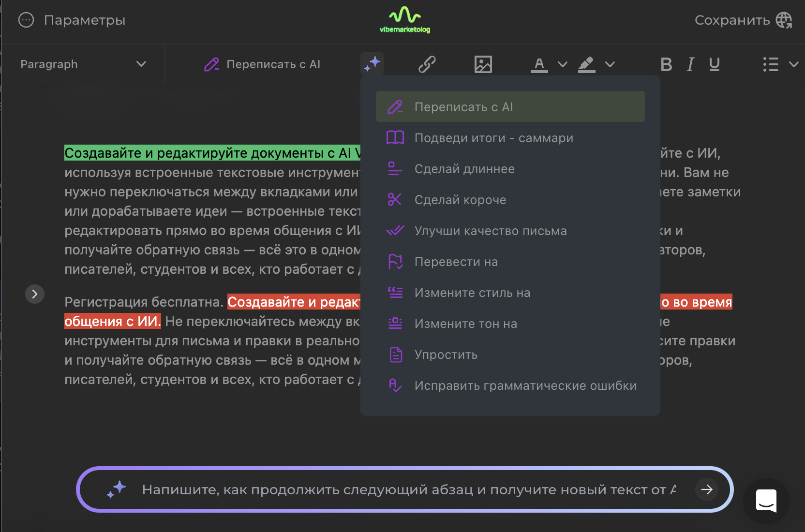The height and width of the screenshot is (532, 805).
Task: Choose 'Исправить грамматические ошибки' menu item
Action: pyautogui.click(x=525, y=385)
